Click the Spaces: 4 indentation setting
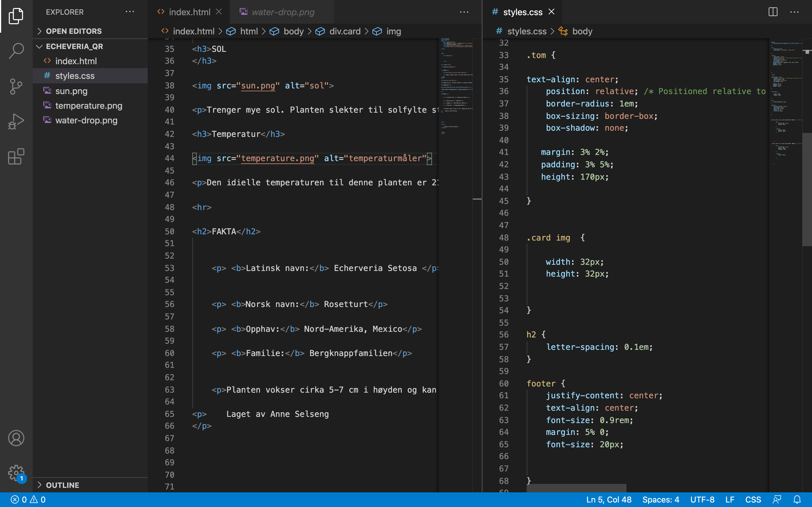This screenshot has width=812, height=507. [660, 500]
